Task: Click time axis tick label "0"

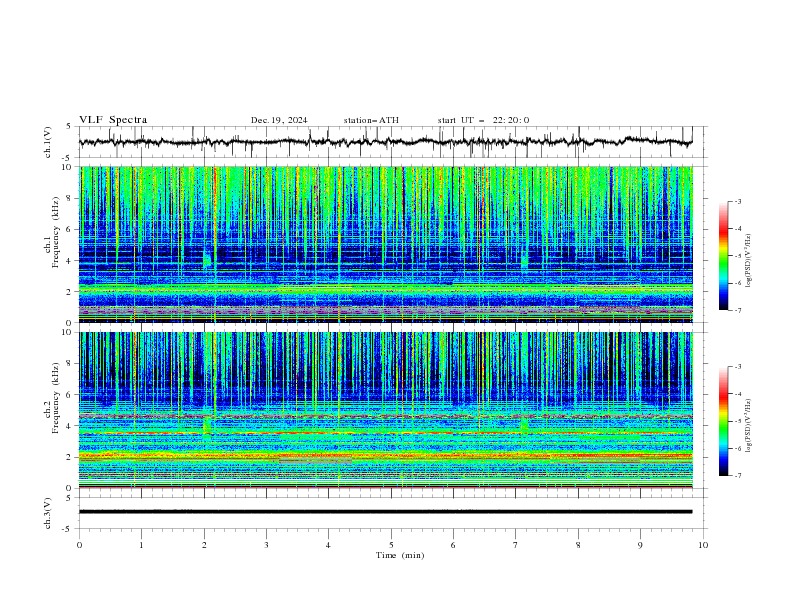Action: pyautogui.click(x=79, y=545)
